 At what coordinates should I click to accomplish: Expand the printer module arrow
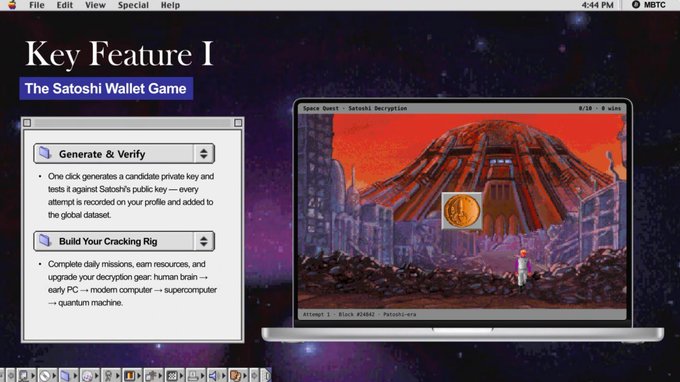pos(203,375)
